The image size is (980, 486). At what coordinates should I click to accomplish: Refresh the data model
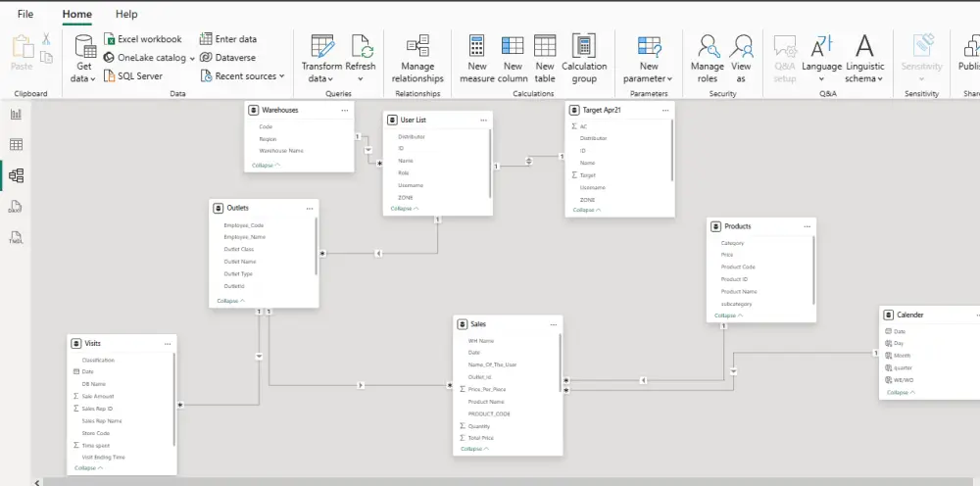pyautogui.click(x=361, y=58)
